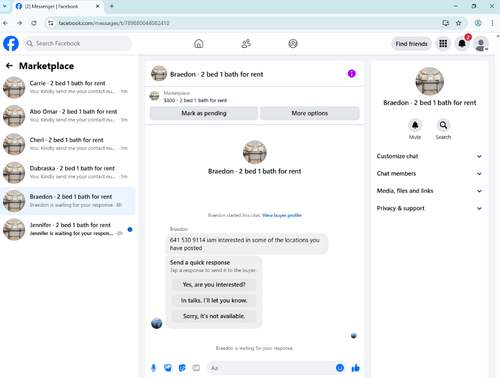
Task: Go back with browser back arrow
Action: tap(6, 23)
